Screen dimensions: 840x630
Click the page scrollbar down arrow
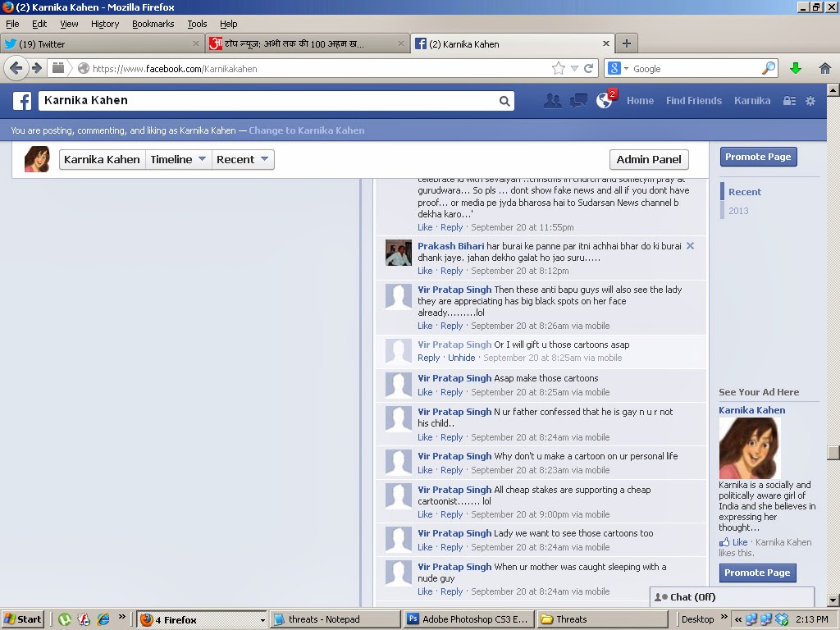(x=833, y=600)
